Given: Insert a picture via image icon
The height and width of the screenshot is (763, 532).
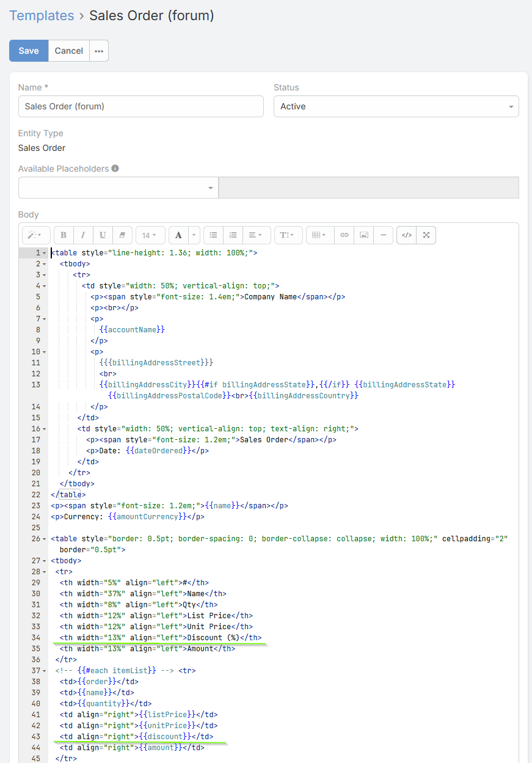Looking at the screenshot, I should (x=364, y=235).
